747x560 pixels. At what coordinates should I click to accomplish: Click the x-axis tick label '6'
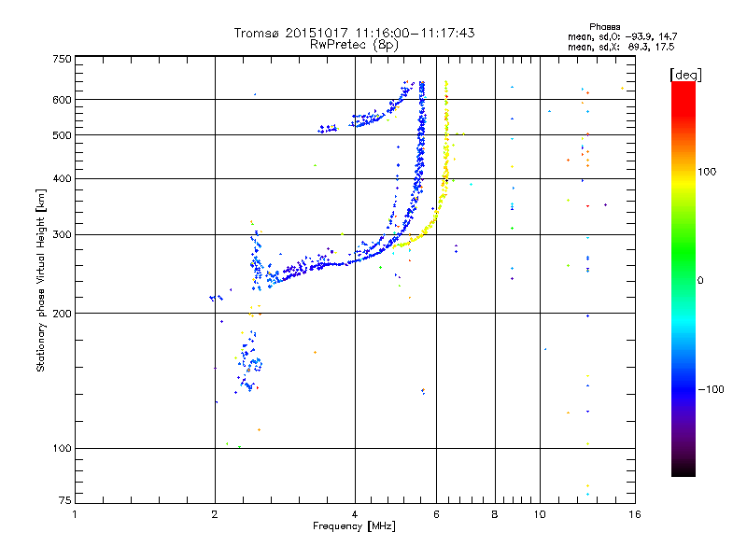436,514
